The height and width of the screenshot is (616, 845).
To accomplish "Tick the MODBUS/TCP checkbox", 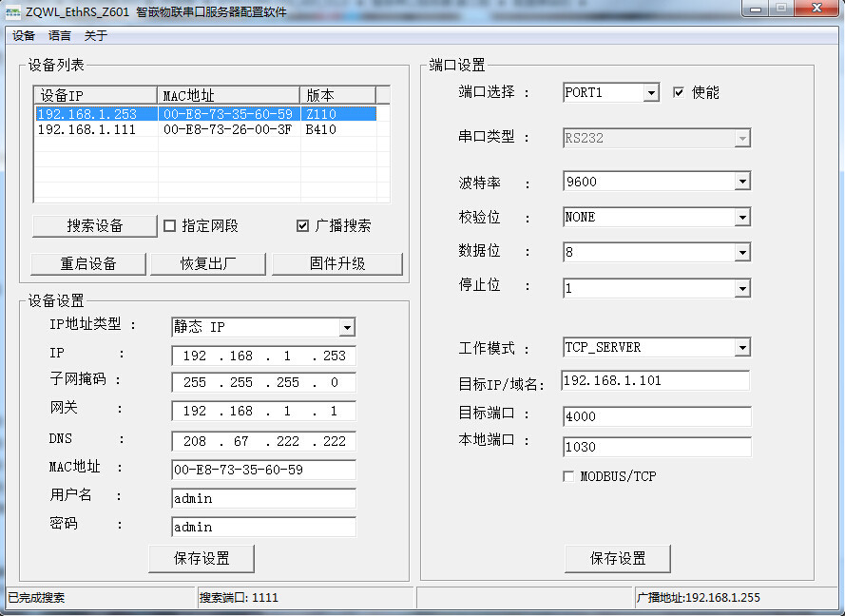I will [568, 476].
